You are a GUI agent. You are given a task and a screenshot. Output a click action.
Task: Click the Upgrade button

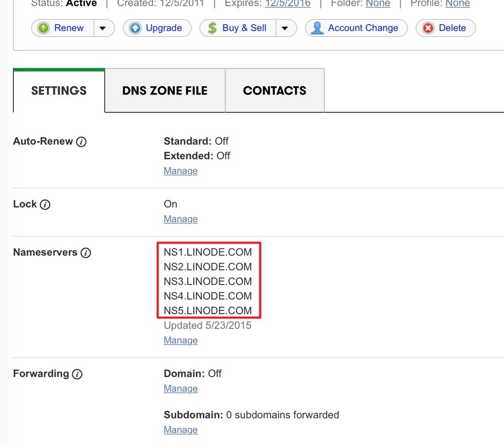pyautogui.click(x=157, y=28)
